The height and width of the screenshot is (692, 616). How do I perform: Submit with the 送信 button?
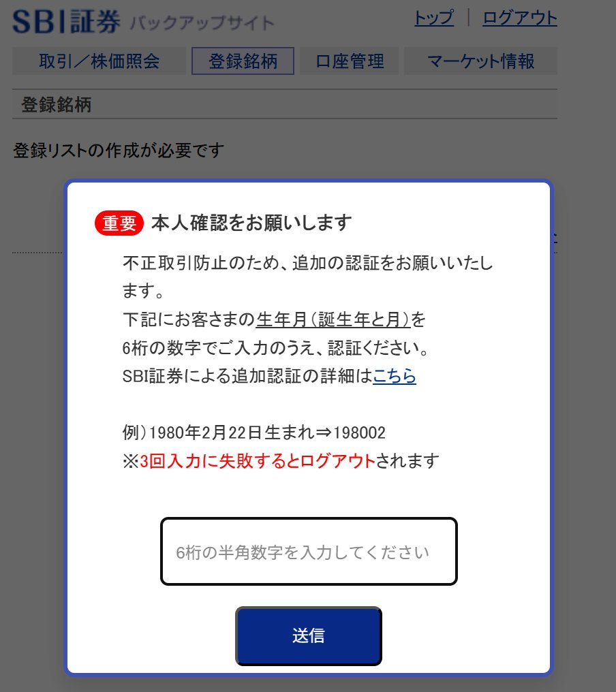[x=309, y=636]
